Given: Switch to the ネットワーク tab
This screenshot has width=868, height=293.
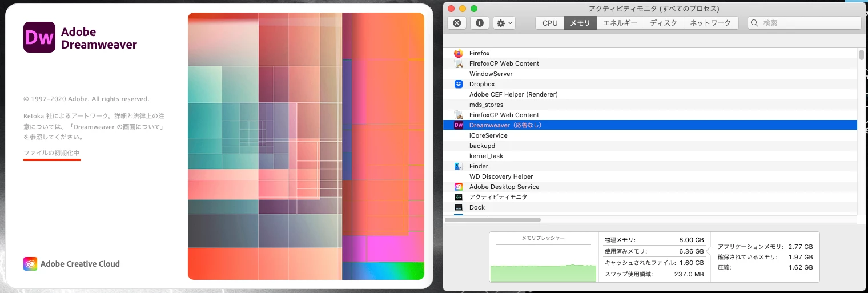Looking at the screenshot, I should 711,23.
